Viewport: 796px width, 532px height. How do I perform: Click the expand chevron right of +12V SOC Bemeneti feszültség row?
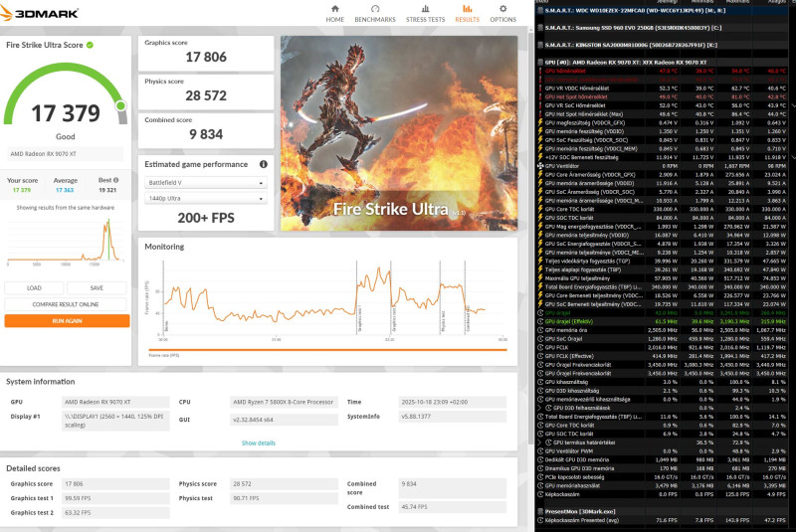(x=793, y=157)
